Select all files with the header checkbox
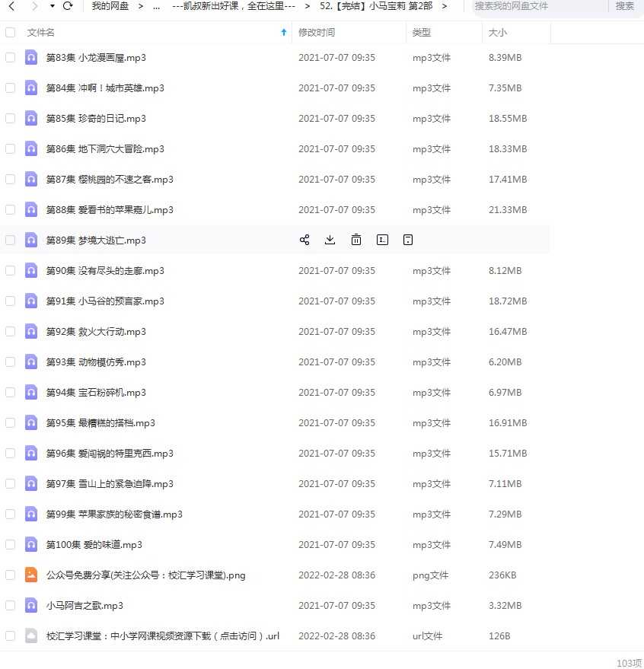Viewport: 644px width, 669px height. (x=10, y=33)
